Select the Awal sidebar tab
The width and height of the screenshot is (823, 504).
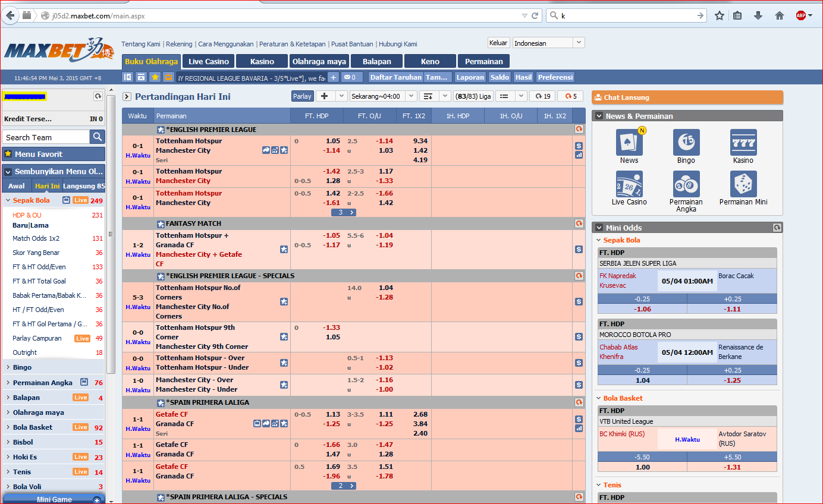17,186
